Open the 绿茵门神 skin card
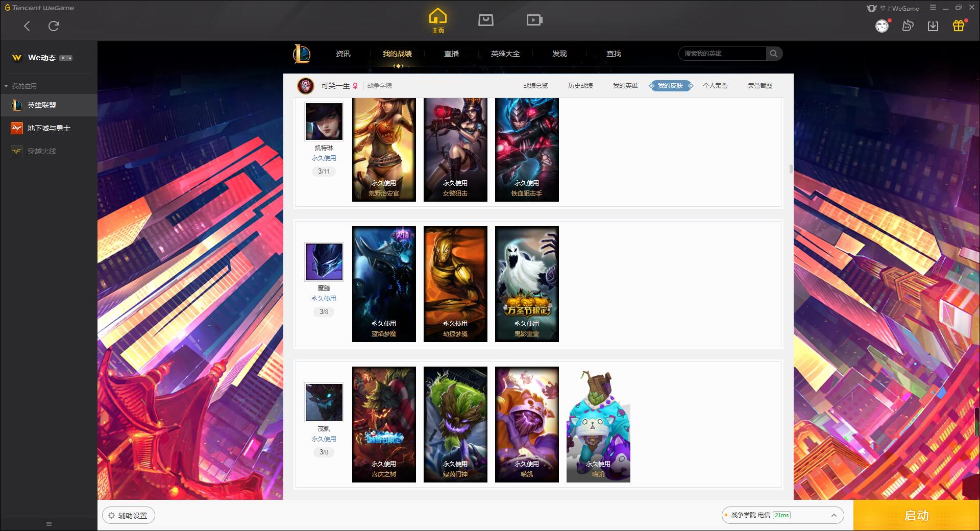The height and width of the screenshot is (531, 980). tap(455, 424)
